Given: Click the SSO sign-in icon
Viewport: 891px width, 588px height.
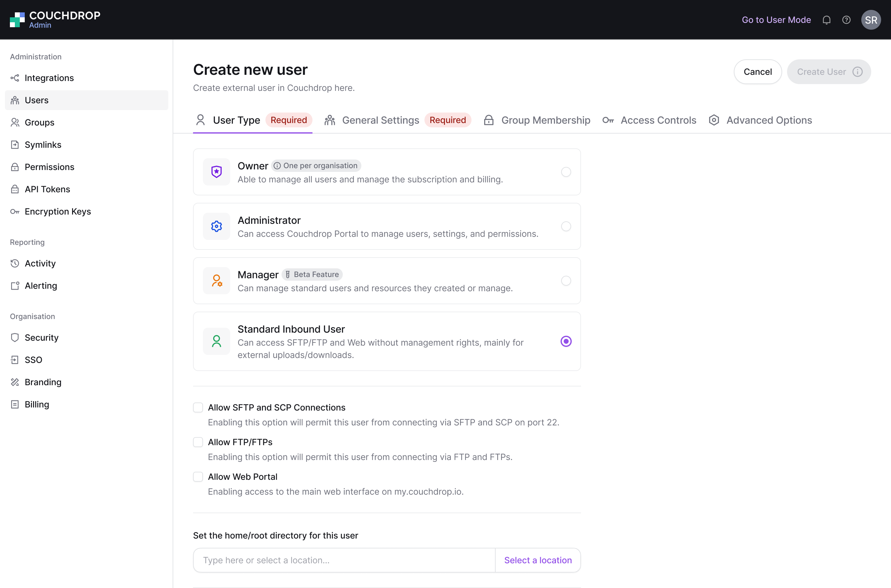Looking at the screenshot, I should [x=15, y=360].
